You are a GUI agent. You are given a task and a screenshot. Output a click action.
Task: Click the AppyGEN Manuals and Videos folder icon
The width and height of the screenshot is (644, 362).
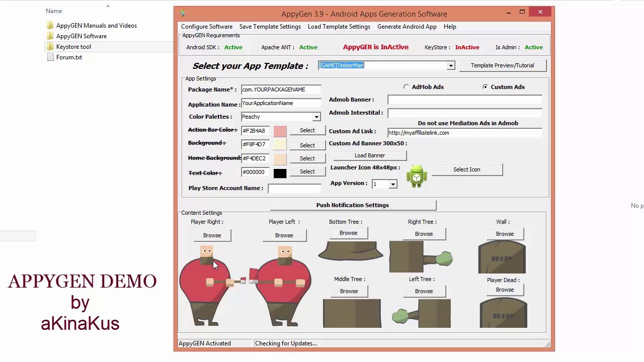pos(50,26)
